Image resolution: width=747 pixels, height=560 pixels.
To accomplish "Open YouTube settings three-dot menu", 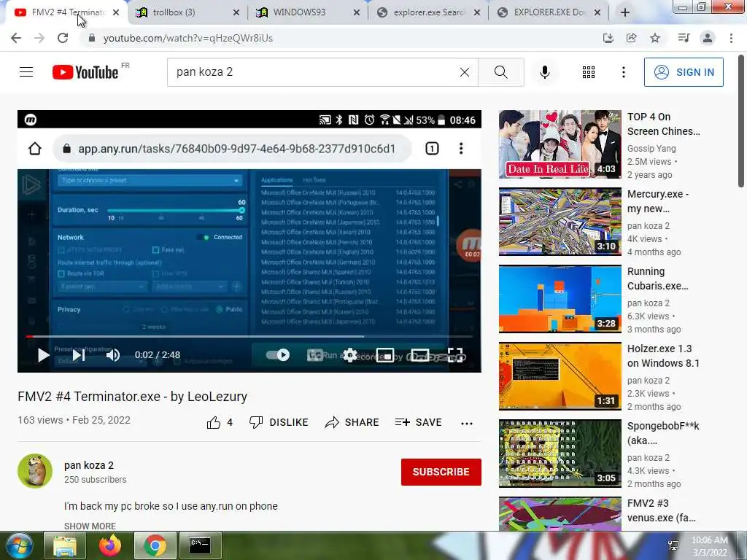I will coord(623,72).
